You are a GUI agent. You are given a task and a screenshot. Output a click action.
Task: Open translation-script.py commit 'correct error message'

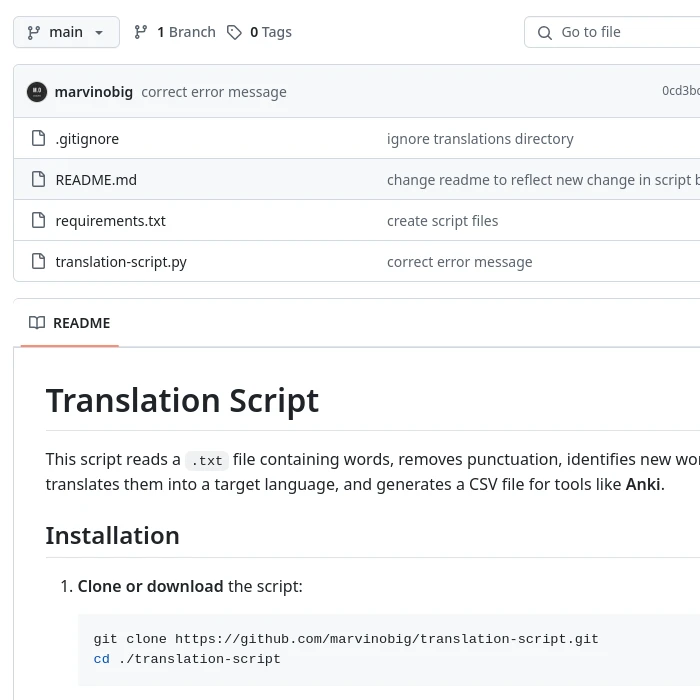[x=459, y=262]
